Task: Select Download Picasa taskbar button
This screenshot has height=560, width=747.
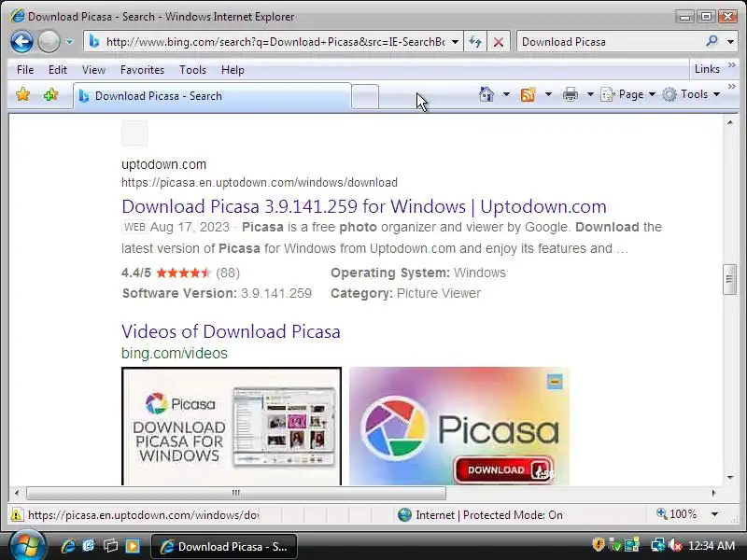Action: click(x=224, y=546)
